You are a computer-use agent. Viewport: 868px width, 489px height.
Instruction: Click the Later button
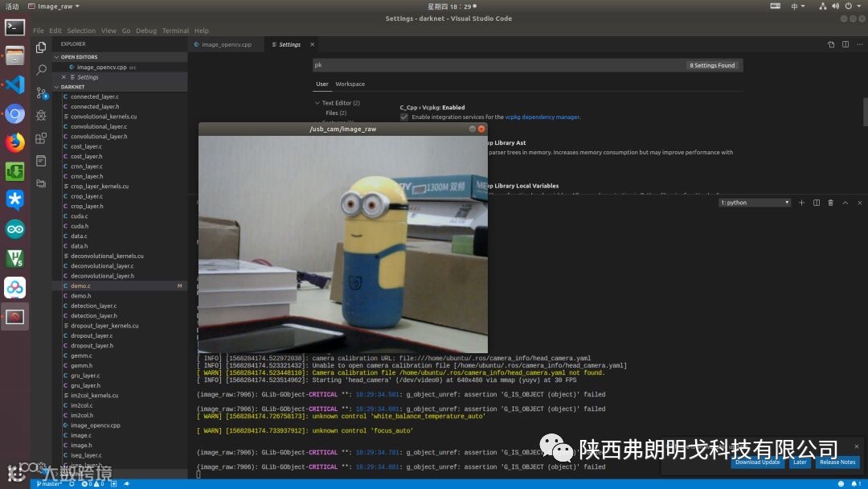800,462
